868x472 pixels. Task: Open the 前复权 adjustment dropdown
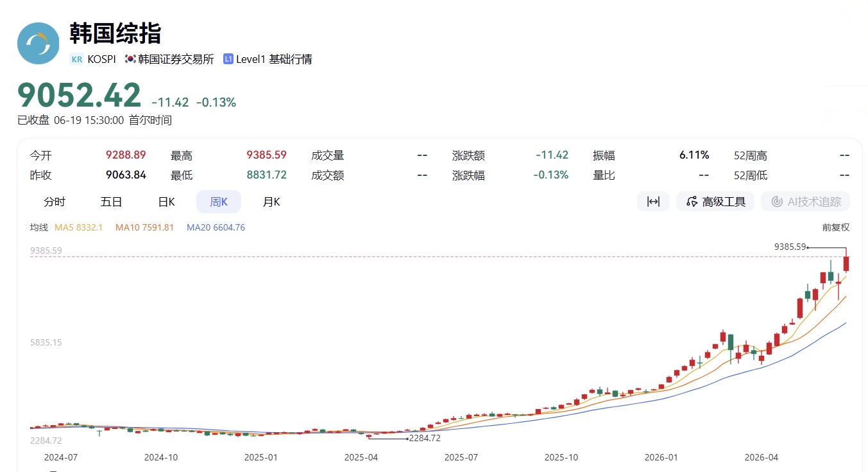click(836, 227)
